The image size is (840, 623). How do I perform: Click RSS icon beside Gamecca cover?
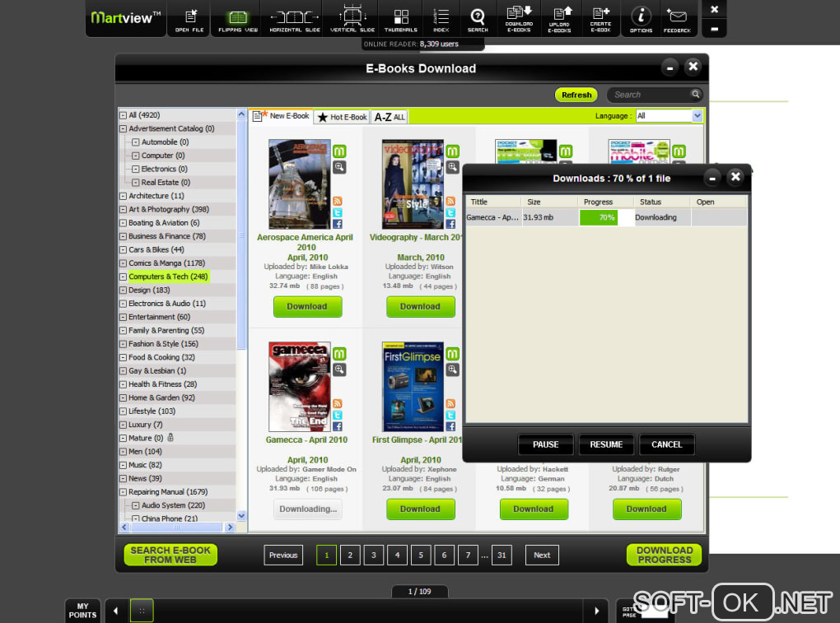pos(338,403)
